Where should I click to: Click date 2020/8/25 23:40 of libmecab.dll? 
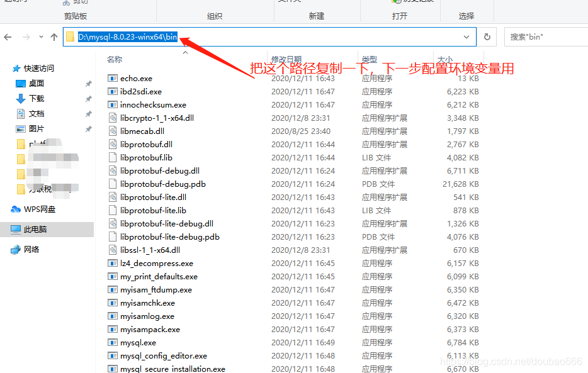tap(301, 131)
